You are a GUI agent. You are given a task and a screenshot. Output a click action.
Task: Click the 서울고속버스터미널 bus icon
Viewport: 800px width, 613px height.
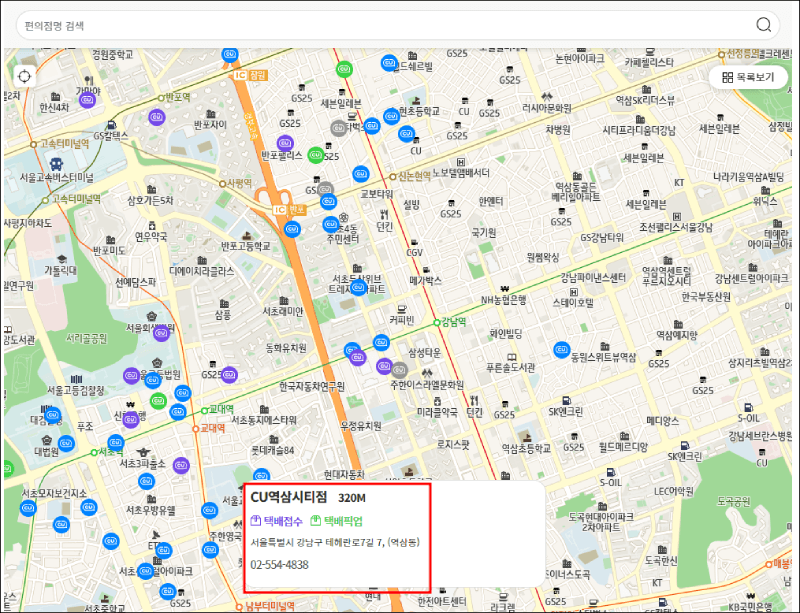coord(56,164)
